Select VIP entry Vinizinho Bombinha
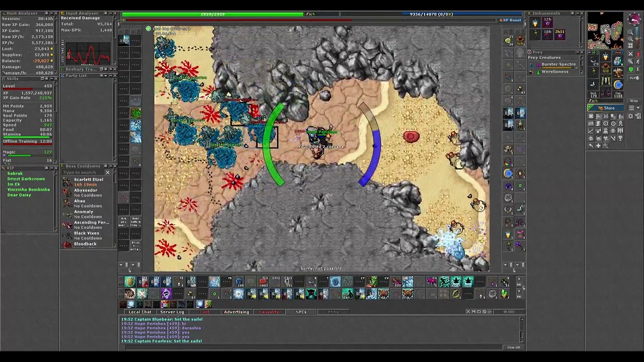The height and width of the screenshot is (362, 644). click(29, 190)
